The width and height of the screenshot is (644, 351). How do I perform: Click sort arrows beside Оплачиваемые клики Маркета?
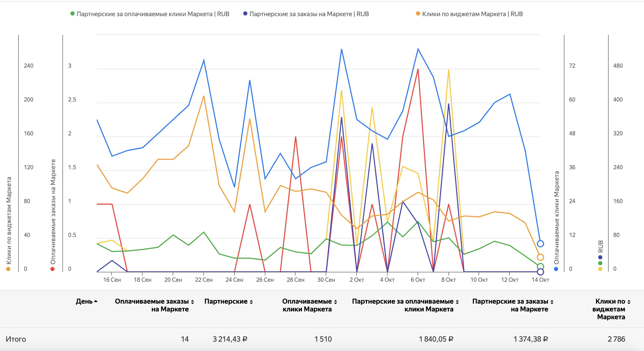(x=336, y=302)
